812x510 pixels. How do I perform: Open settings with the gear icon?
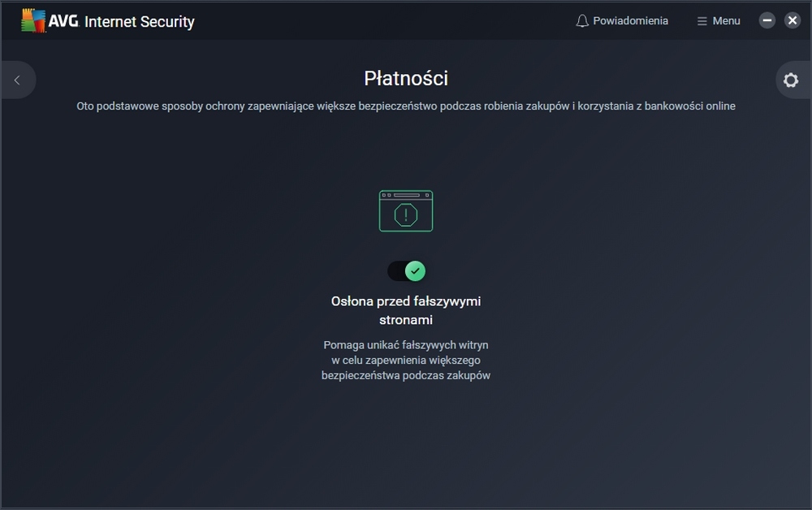tap(791, 80)
